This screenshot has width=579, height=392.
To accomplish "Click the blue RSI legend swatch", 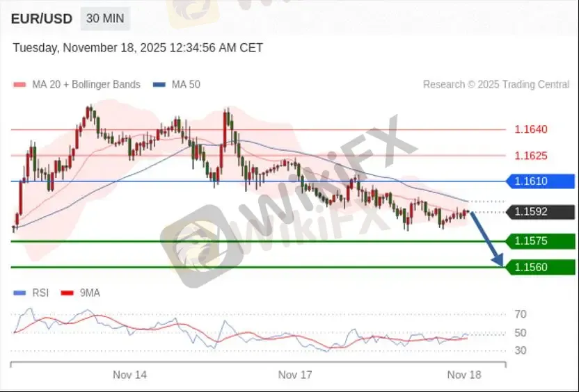I will (19, 293).
